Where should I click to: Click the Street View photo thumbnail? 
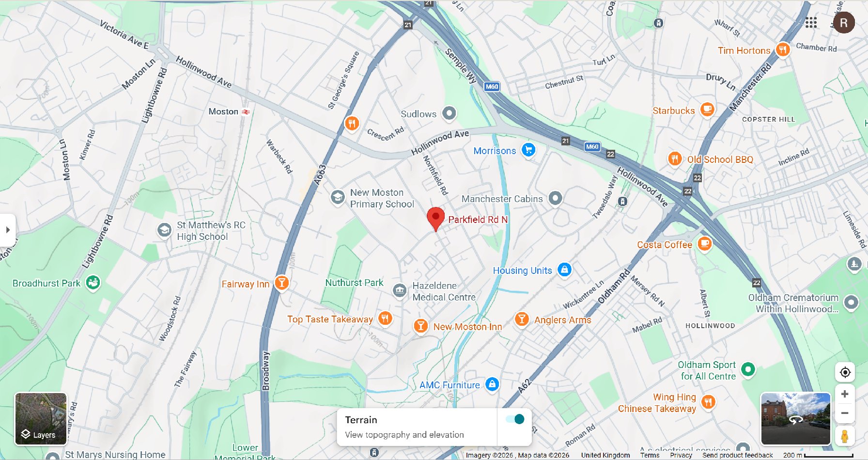click(796, 419)
